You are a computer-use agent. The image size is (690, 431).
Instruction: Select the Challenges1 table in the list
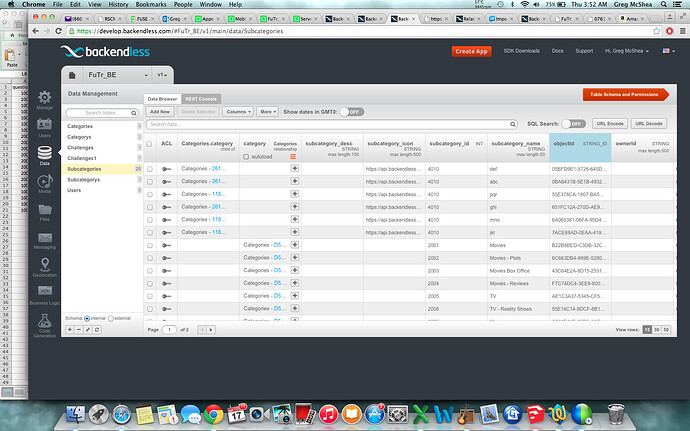pyautogui.click(x=102, y=158)
